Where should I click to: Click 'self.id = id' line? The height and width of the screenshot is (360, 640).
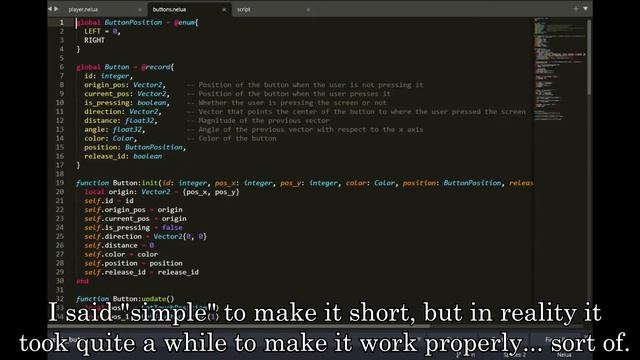(109, 201)
